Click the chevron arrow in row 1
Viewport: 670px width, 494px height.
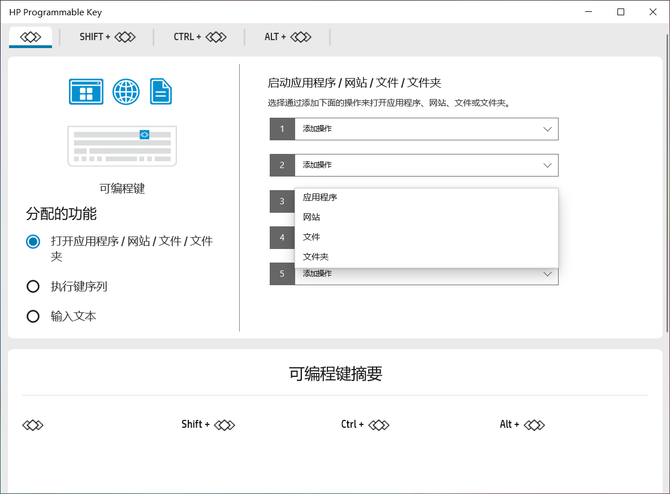547,129
